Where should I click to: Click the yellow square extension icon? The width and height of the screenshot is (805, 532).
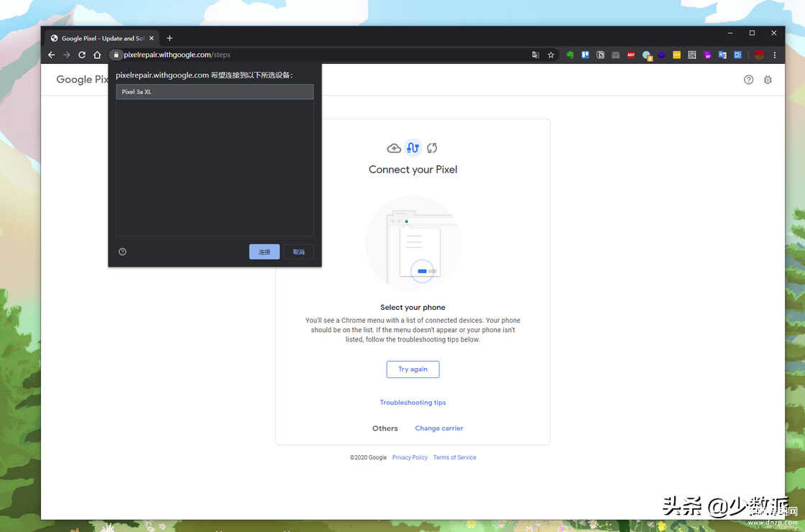click(x=676, y=55)
